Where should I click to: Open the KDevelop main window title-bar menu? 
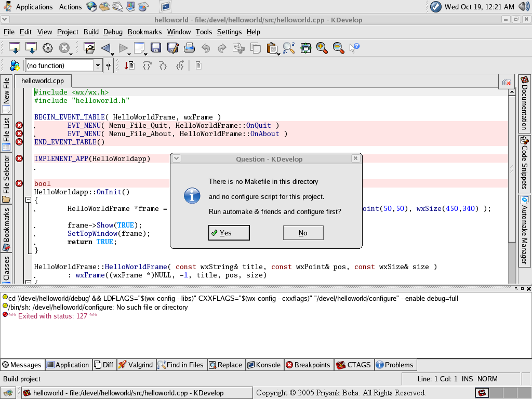[5, 19]
